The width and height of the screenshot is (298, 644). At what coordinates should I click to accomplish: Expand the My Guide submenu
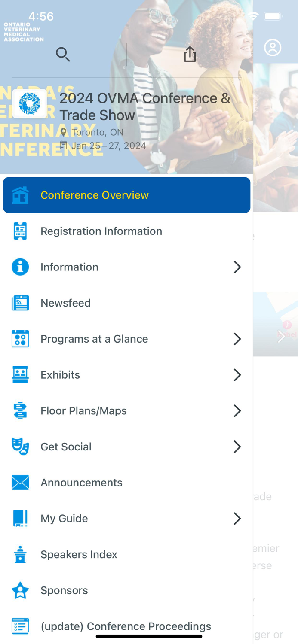[237, 518]
